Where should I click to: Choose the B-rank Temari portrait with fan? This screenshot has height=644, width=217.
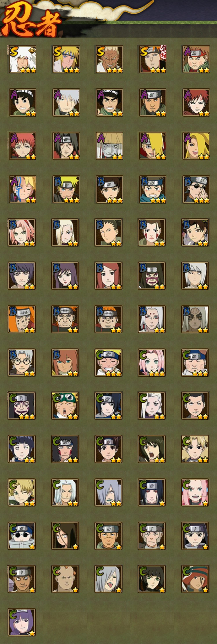pos(195,232)
